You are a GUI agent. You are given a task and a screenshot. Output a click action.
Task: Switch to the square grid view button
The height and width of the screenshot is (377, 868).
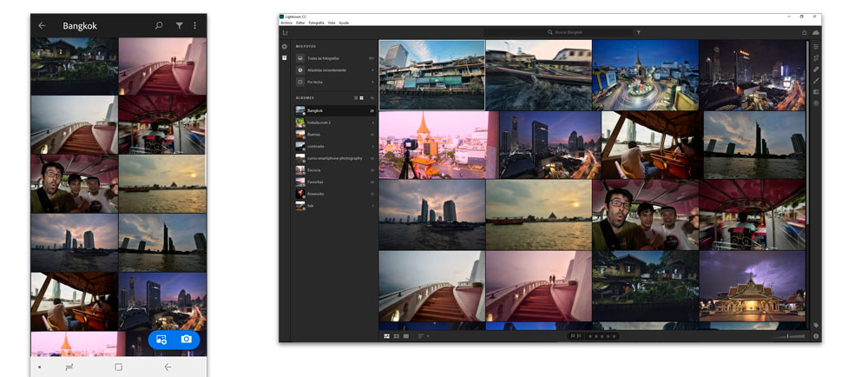tap(397, 335)
